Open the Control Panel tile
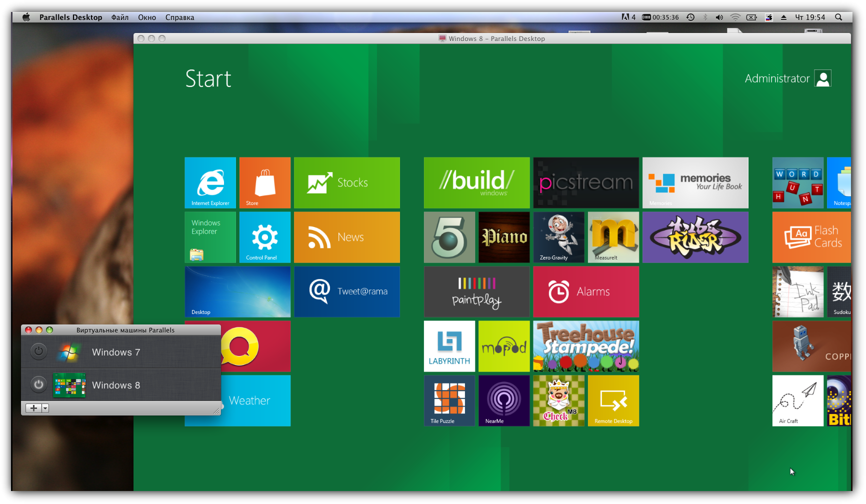The width and height of the screenshot is (866, 504). coord(264,237)
